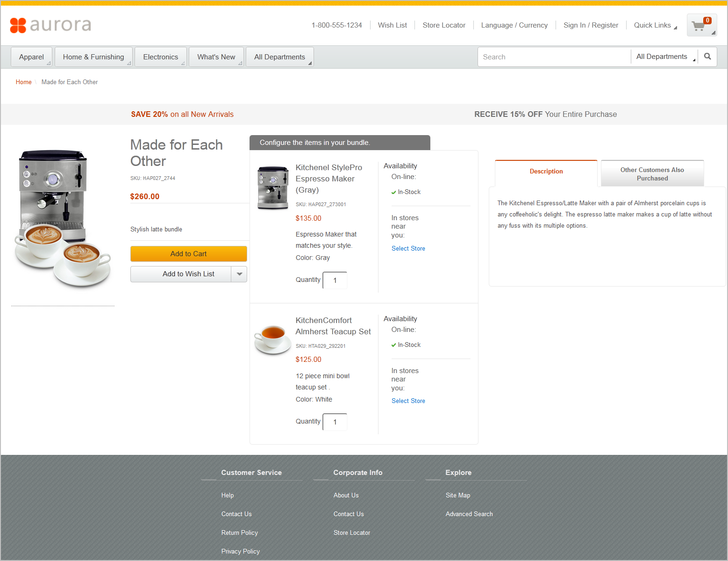Open the What's New menu
This screenshot has height=561, width=728.
coord(215,57)
